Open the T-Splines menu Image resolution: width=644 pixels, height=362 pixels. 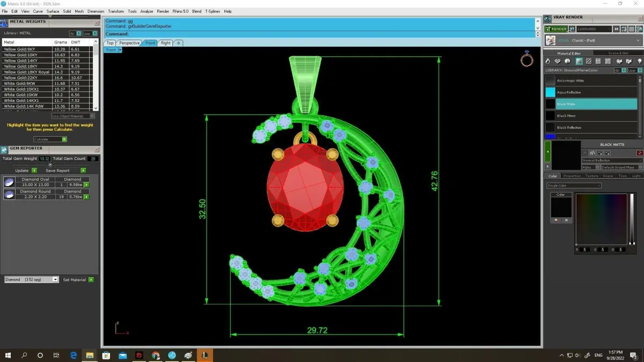[x=212, y=11]
